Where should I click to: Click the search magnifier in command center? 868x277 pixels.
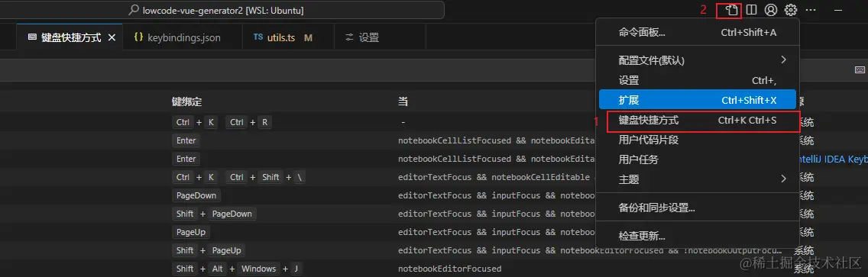134,10
